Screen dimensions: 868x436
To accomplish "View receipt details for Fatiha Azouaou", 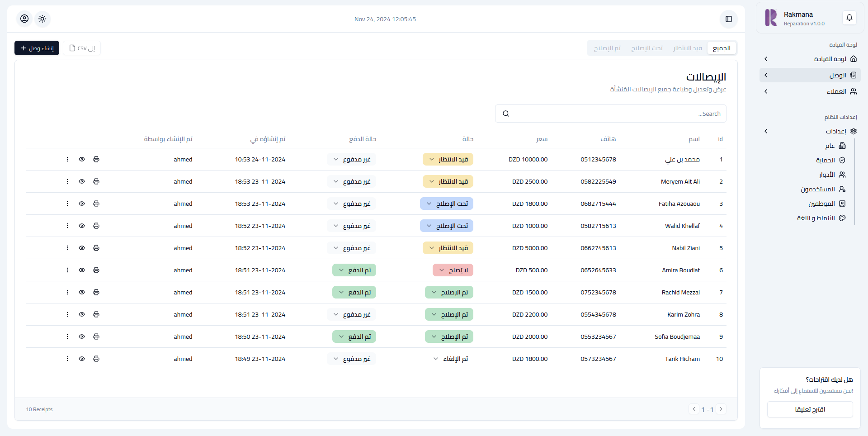I will [x=82, y=204].
